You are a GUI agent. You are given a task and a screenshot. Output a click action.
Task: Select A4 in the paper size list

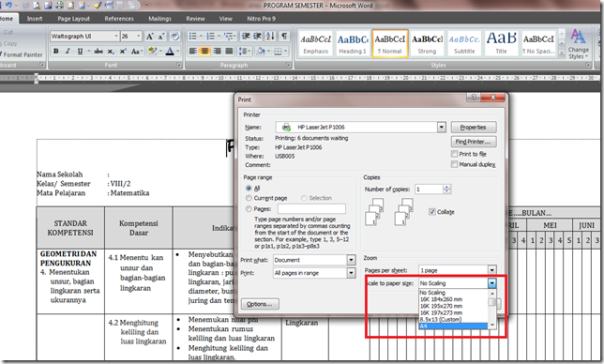(453, 326)
